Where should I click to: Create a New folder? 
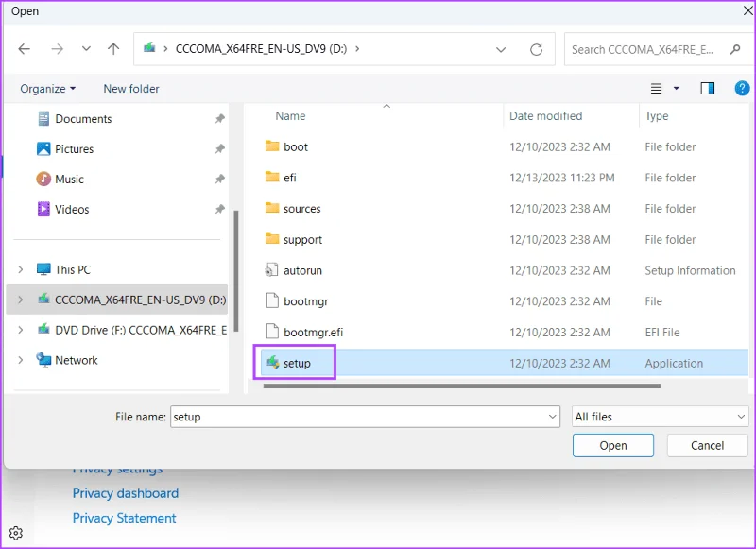131,89
